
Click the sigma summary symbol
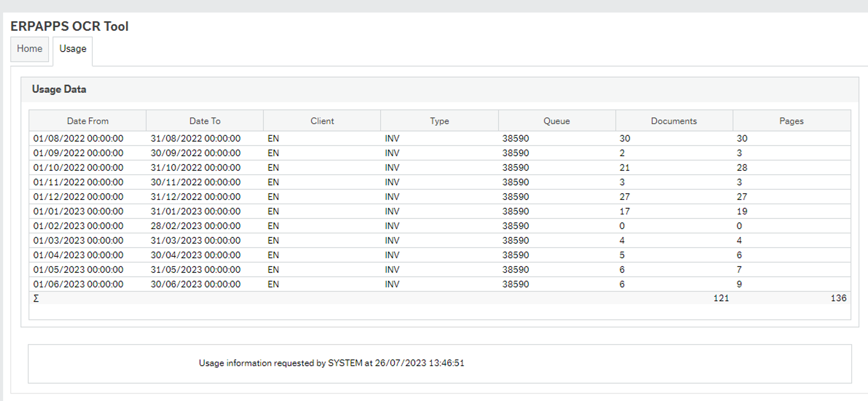point(36,299)
